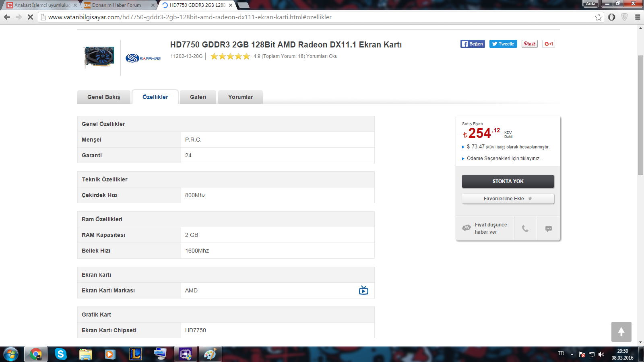Share the product via Tweetle button
644x362 pixels.
tap(503, 44)
